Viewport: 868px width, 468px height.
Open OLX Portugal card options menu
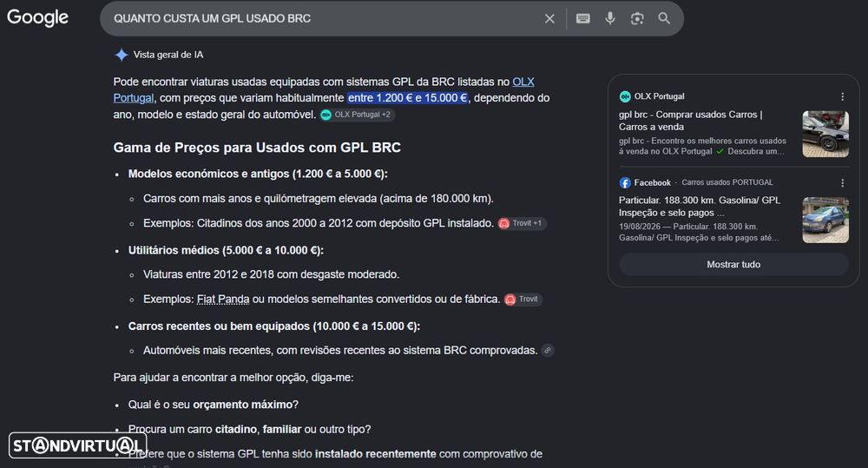(x=843, y=96)
